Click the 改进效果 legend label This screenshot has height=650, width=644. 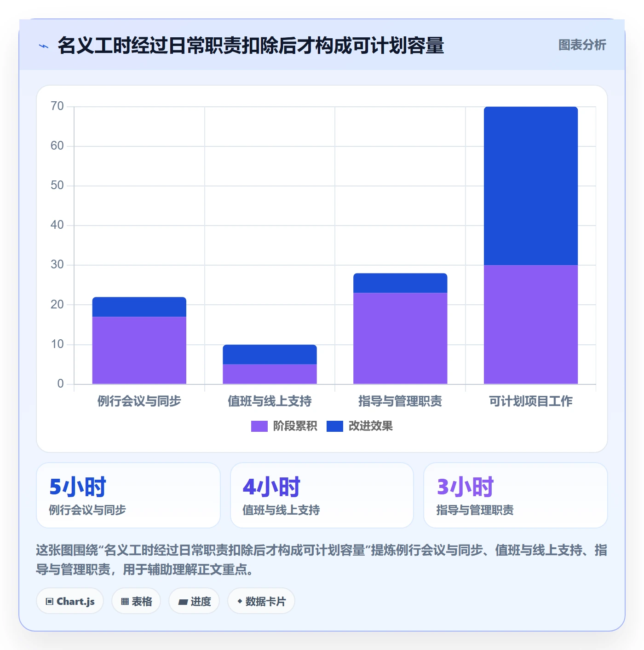[x=370, y=426]
